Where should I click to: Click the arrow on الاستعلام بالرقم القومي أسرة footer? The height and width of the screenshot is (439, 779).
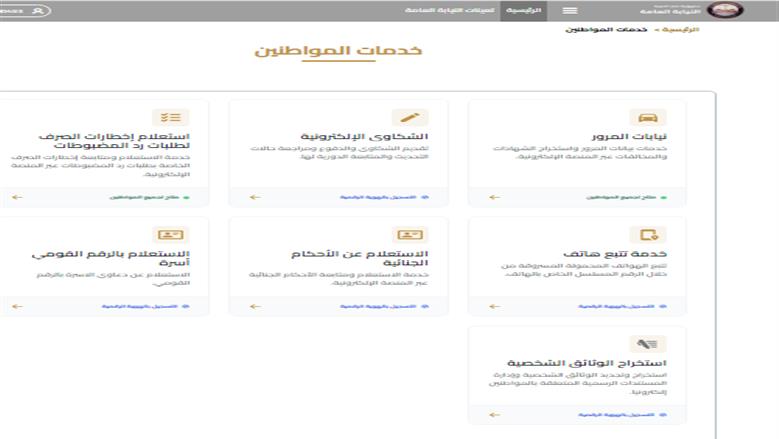pos(17,306)
